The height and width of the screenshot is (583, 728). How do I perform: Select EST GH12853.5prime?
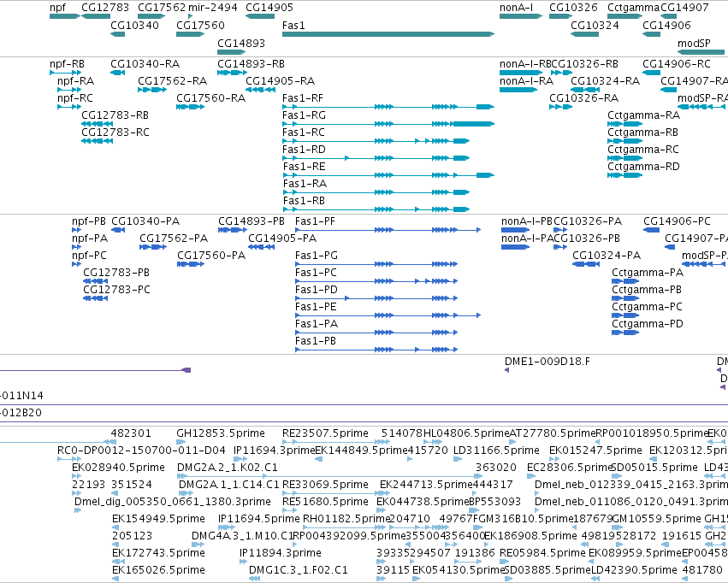pos(181,442)
